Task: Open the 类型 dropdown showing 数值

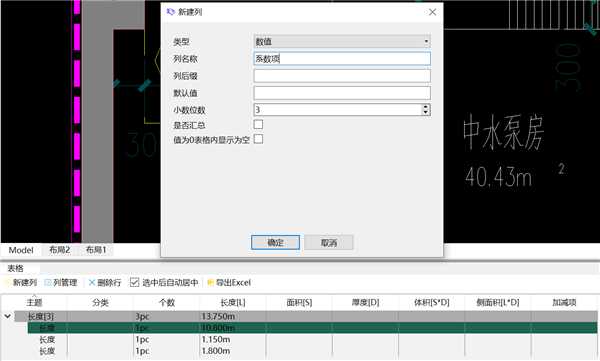Action: [x=342, y=41]
